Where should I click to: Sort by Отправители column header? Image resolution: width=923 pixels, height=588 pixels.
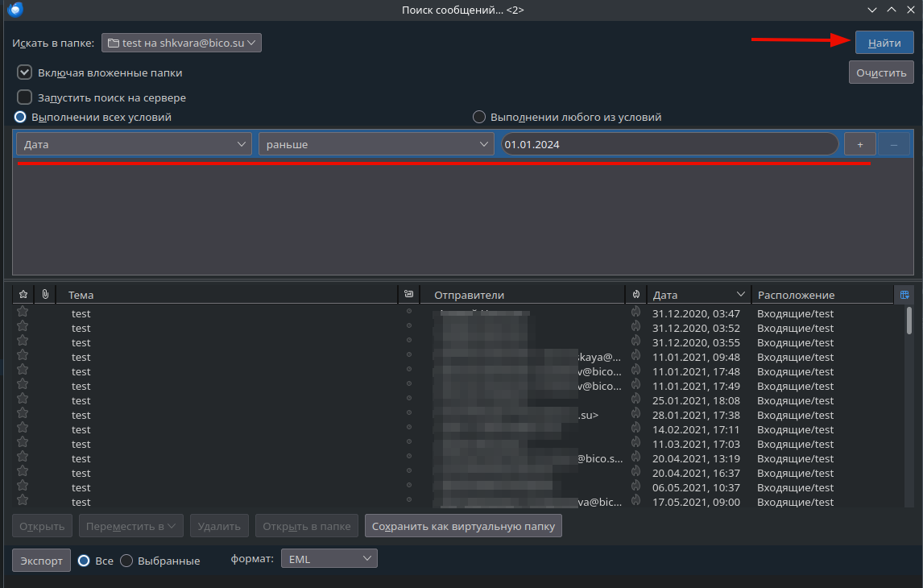[x=522, y=294]
